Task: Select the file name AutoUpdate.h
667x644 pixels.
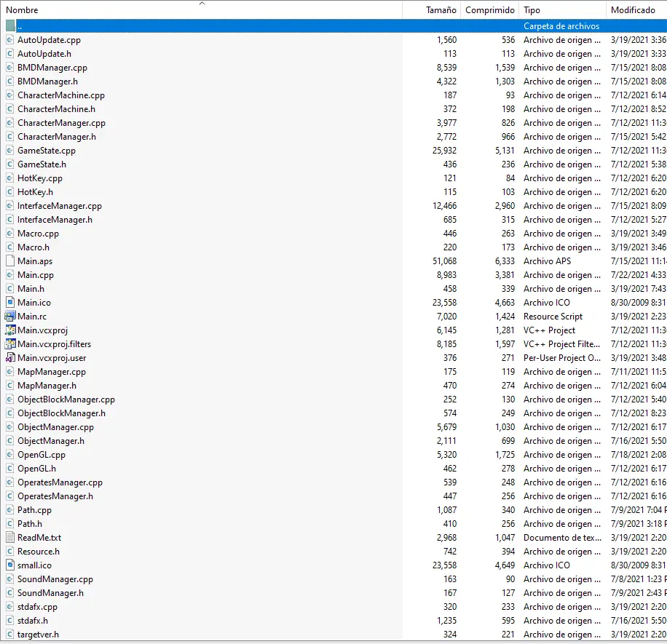Action: tap(44, 54)
